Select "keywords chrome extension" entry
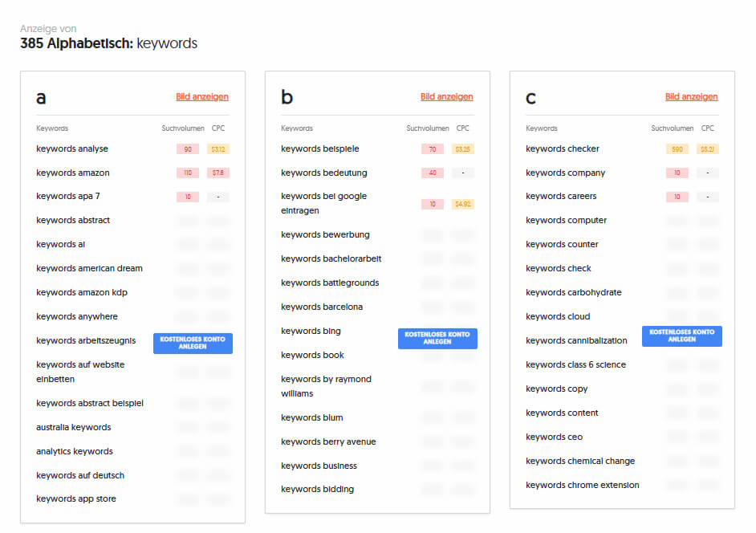756x533 pixels. pyautogui.click(x=582, y=485)
